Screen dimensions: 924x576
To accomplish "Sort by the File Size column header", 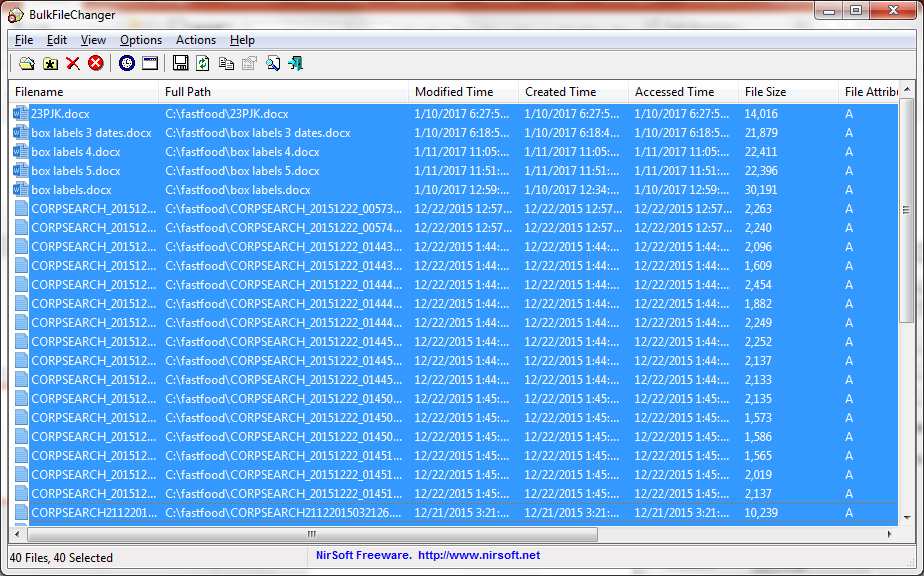I will pyautogui.click(x=788, y=92).
